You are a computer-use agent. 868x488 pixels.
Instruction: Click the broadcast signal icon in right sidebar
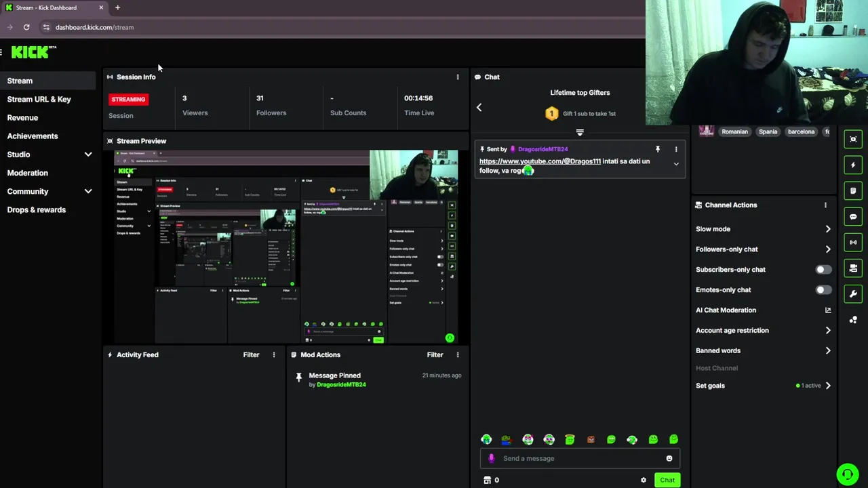pyautogui.click(x=853, y=242)
